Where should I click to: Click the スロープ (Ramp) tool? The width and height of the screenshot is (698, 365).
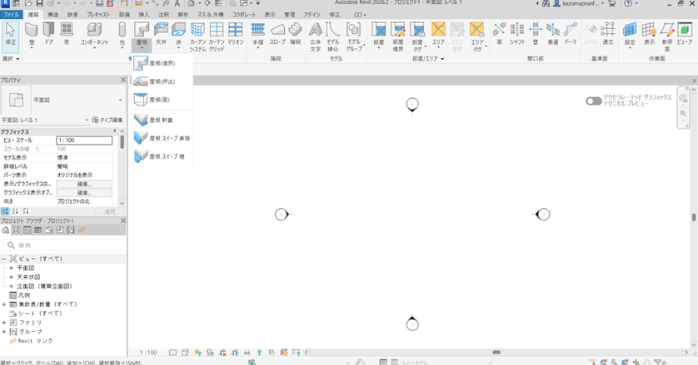[x=277, y=34]
